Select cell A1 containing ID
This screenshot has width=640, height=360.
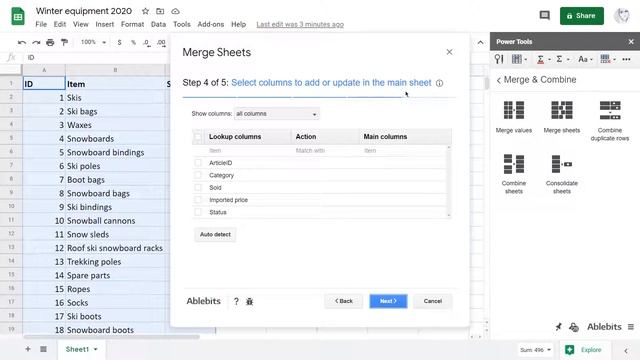click(x=44, y=84)
